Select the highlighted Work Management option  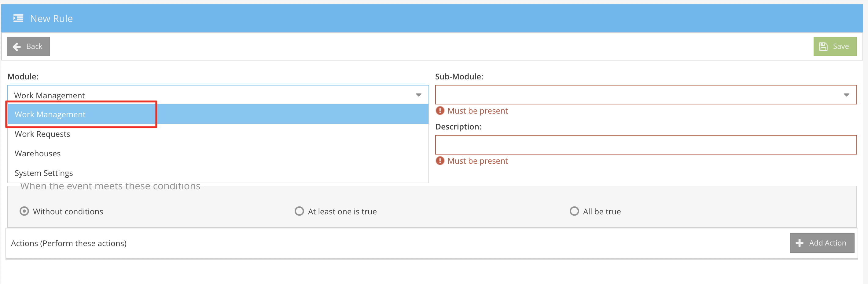tap(50, 115)
